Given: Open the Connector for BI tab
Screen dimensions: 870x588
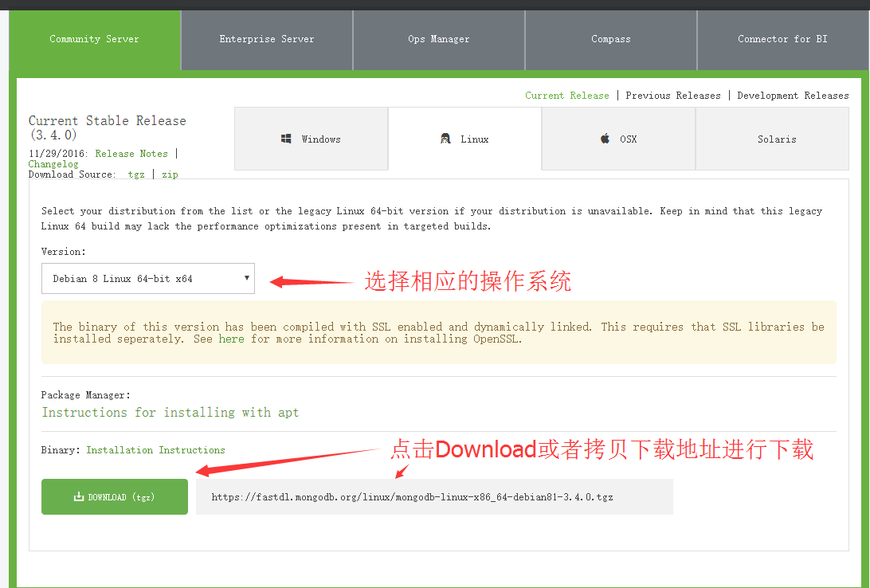Looking at the screenshot, I should tap(783, 40).
